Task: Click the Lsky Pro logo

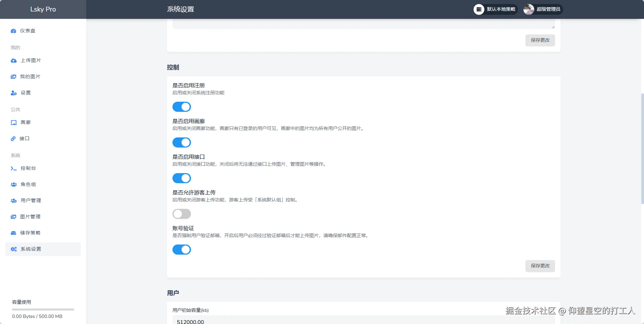Action: [43, 9]
